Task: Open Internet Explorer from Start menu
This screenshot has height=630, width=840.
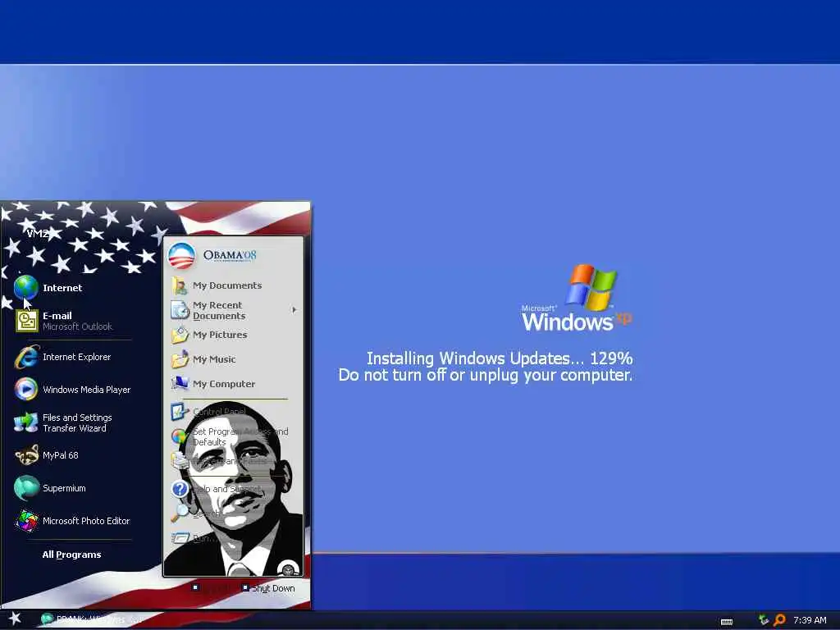Action: pos(63,357)
